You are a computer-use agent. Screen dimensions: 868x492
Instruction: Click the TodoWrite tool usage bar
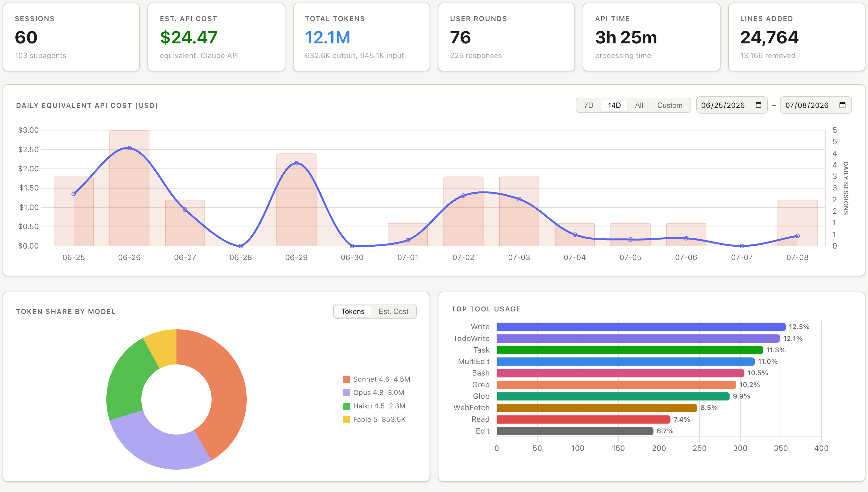638,338
